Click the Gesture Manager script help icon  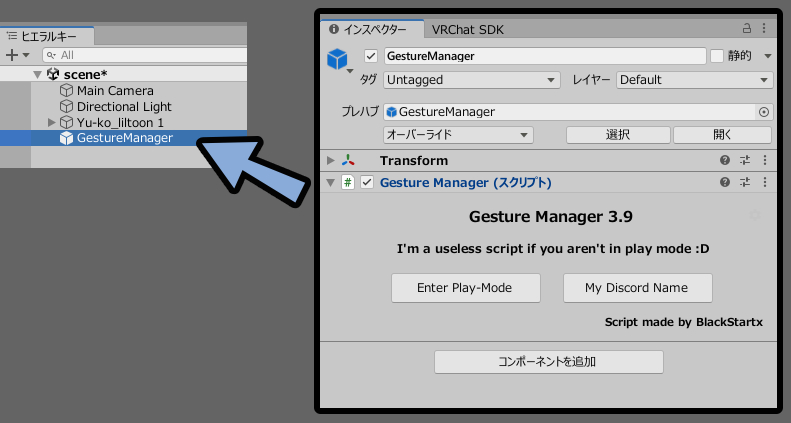pyautogui.click(x=725, y=182)
